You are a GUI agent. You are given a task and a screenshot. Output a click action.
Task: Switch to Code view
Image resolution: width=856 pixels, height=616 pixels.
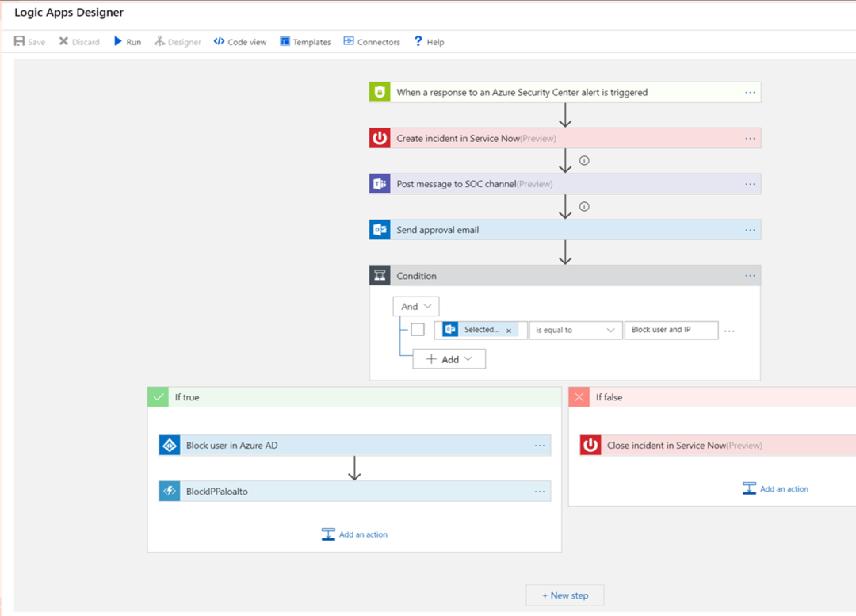point(240,41)
